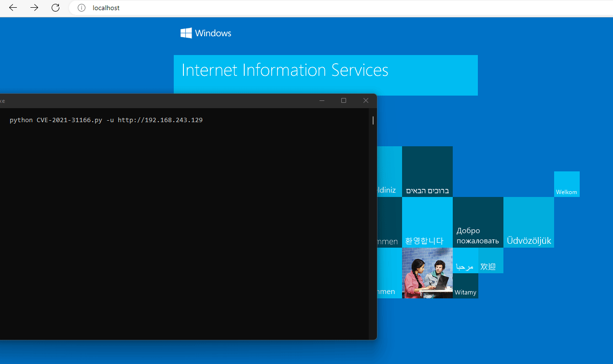Select the Üdvözöljük tile
This screenshot has height=364, width=613.
tap(529, 222)
